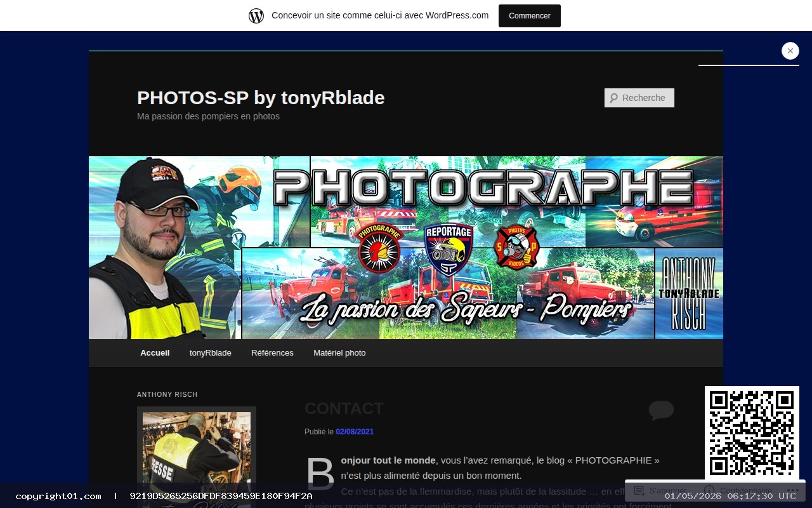
Task: Close the overlay with the round X button
Action: 790,51
